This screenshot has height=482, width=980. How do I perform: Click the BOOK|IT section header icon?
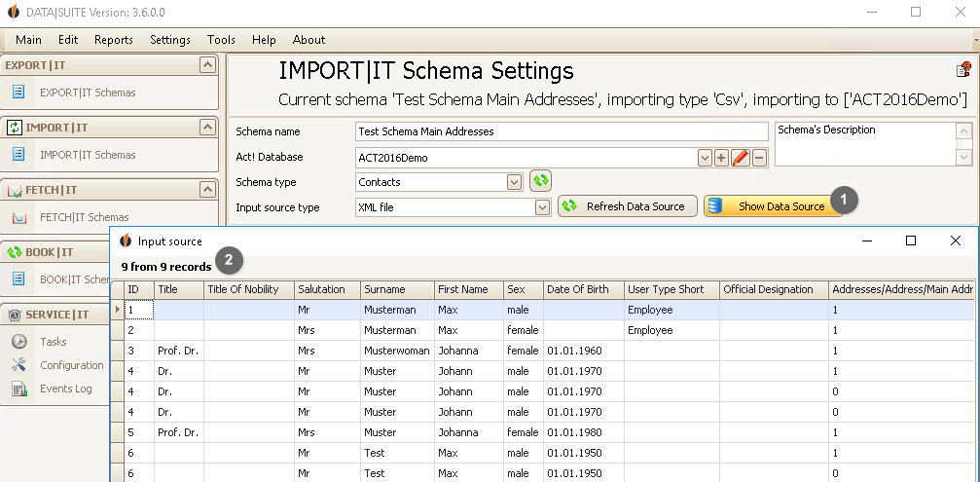coord(15,252)
